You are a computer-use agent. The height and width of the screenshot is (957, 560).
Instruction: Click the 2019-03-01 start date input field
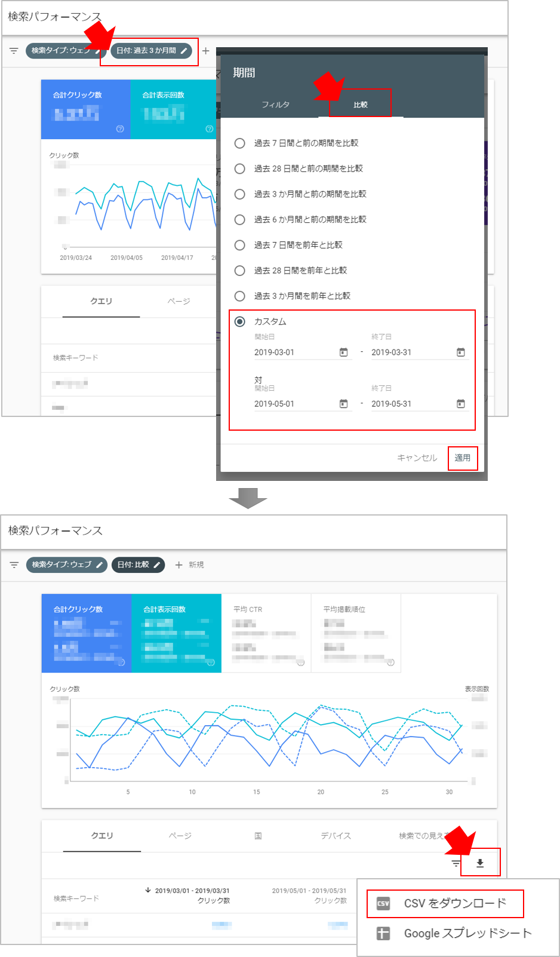click(x=293, y=352)
